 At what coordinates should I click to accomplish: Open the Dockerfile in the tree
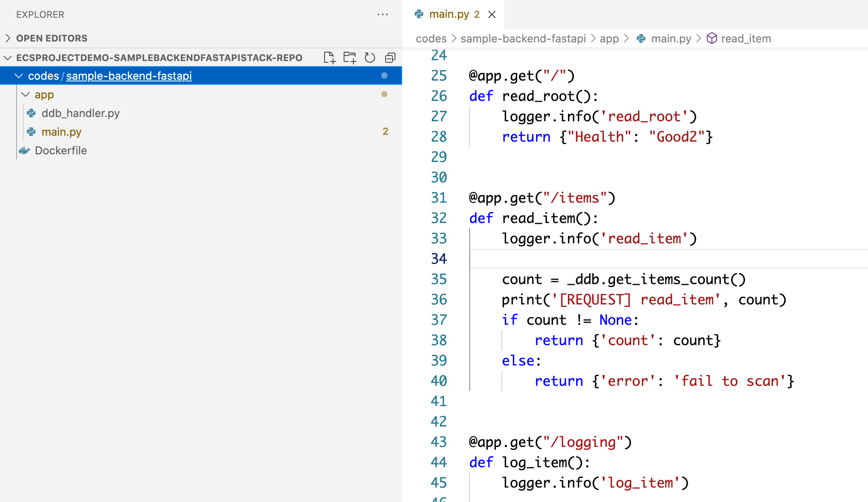click(x=61, y=151)
